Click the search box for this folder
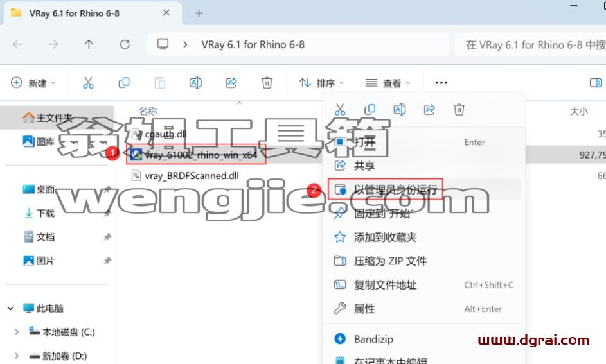Viewport: 606px width, 364px height. point(530,45)
